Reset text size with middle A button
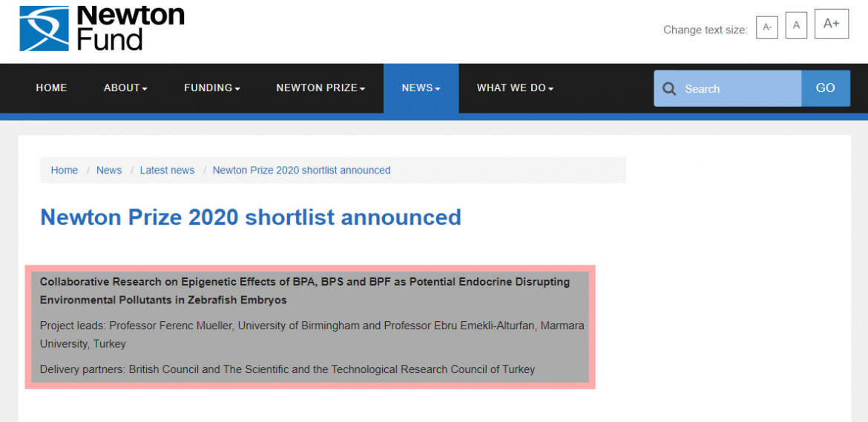 click(x=796, y=25)
